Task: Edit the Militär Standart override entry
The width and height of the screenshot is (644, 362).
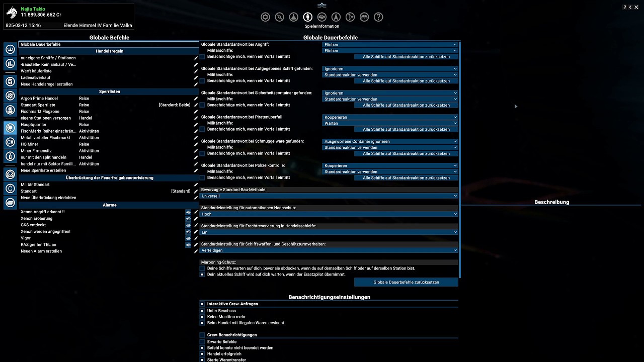Action: [x=196, y=185]
